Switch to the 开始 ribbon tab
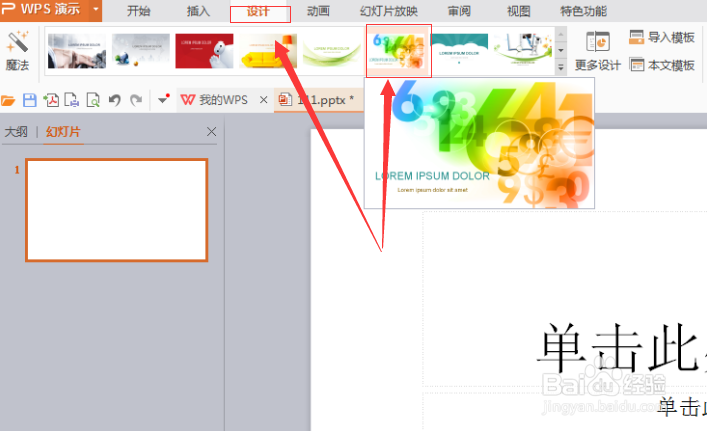Screen dimensions: 707x431 coord(138,11)
